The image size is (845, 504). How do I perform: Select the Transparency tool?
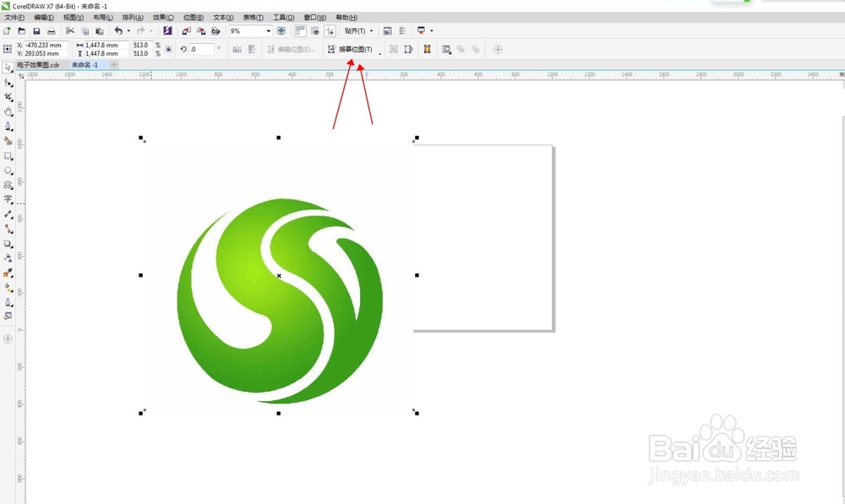point(8,258)
